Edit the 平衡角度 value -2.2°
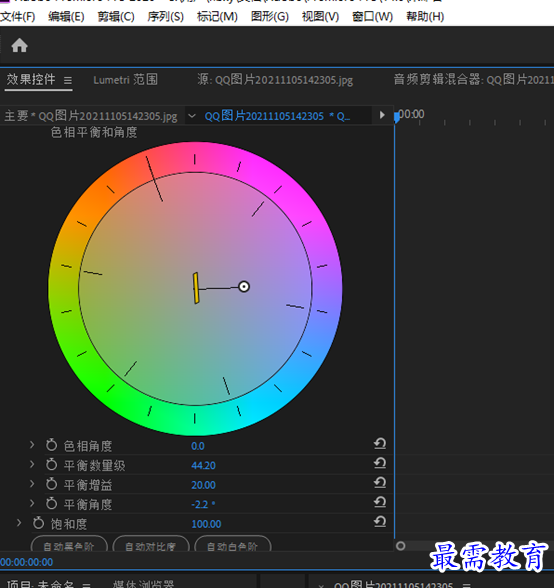This screenshot has width=554, height=588. coord(203,504)
